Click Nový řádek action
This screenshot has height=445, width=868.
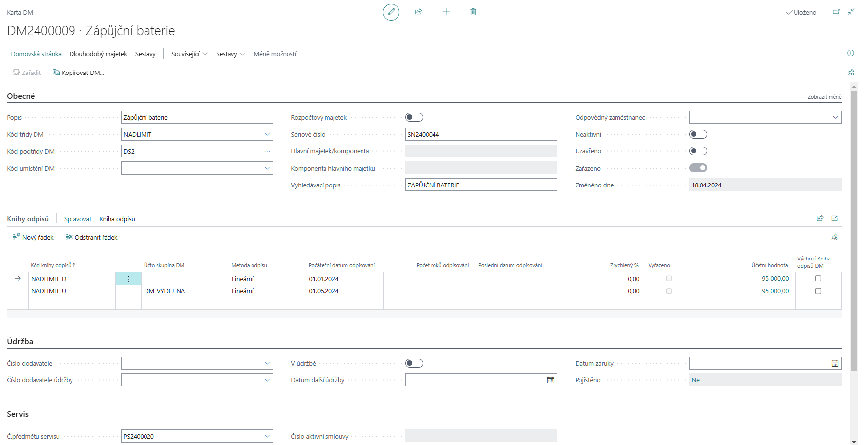click(34, 237)
